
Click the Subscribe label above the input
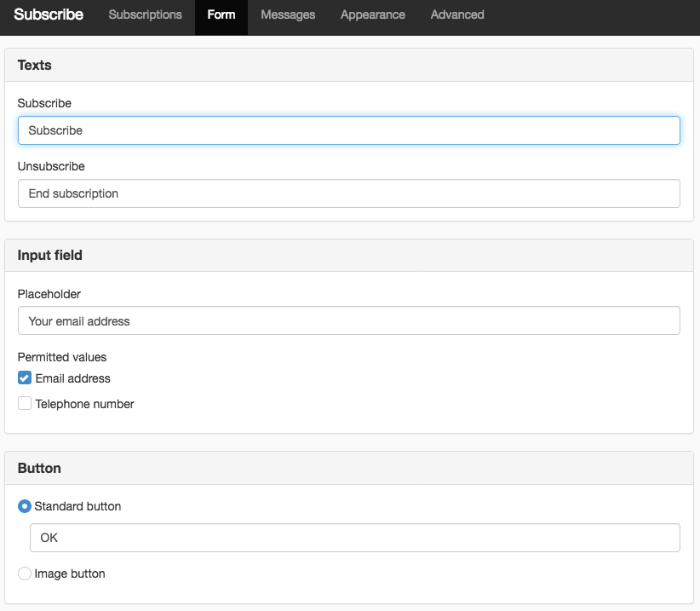pos(44,103)
